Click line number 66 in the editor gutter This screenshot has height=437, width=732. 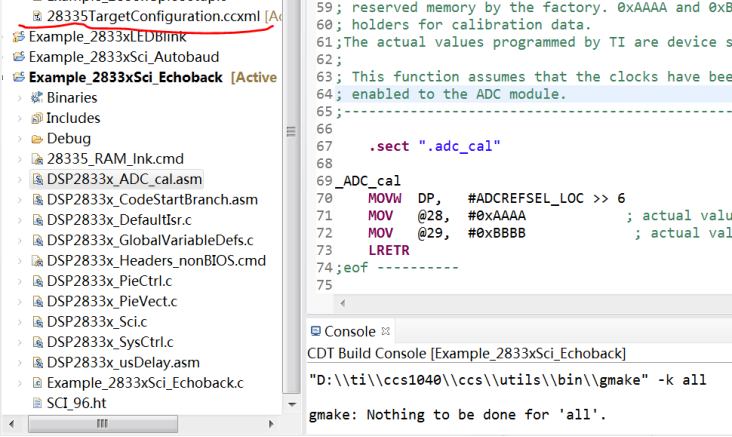(324, 129)
